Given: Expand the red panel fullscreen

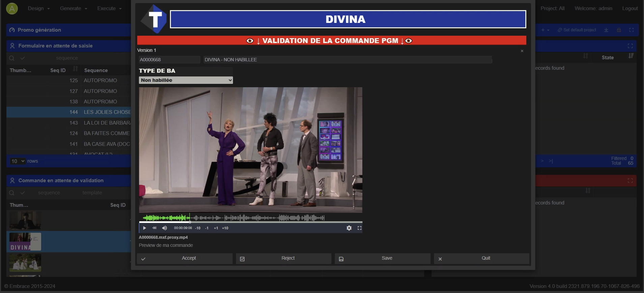Looking at the screenshot, I should coord(630,181).
